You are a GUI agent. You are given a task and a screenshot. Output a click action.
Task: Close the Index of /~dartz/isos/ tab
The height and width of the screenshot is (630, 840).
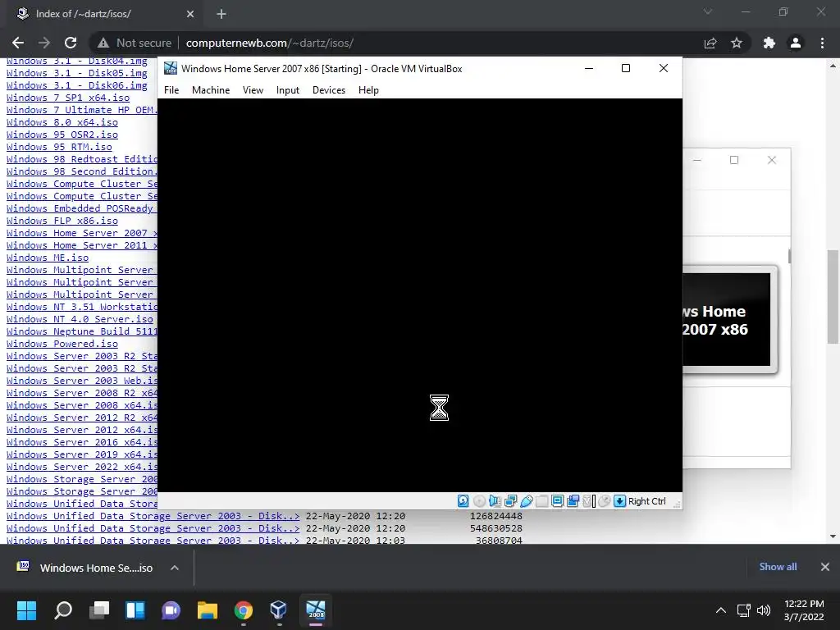tap(190, 14)
